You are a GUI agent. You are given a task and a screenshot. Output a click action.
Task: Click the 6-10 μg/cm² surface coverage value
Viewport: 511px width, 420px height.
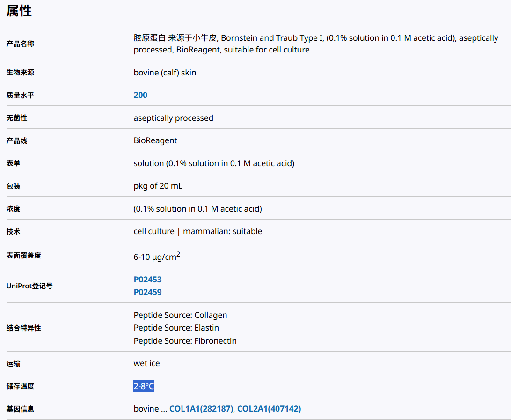pyautogui.click(x=157, y=257)
